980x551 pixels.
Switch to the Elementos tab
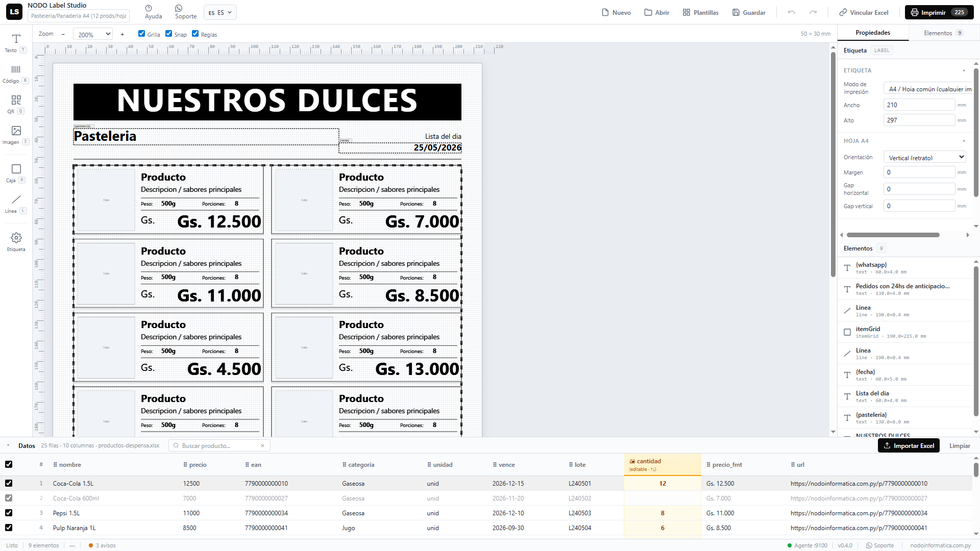[943, 33]
